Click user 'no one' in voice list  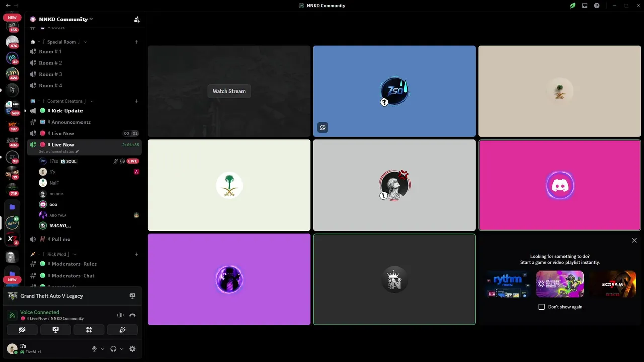click(90, 194)
